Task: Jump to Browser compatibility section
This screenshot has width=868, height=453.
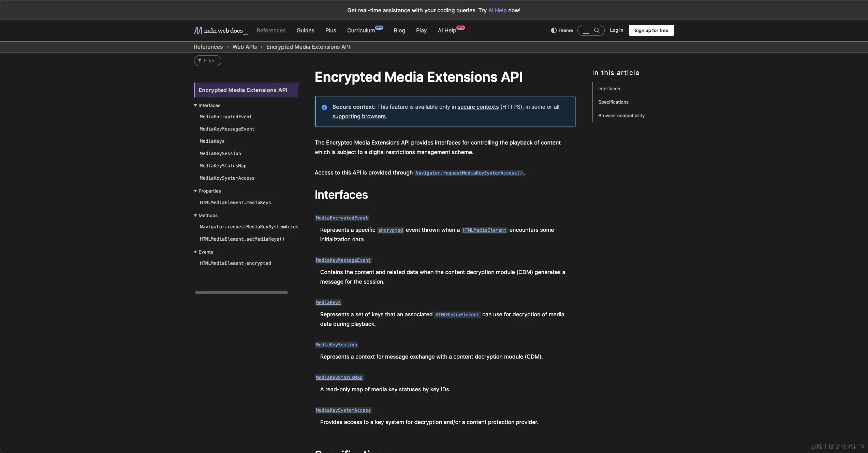Action: 621,116
